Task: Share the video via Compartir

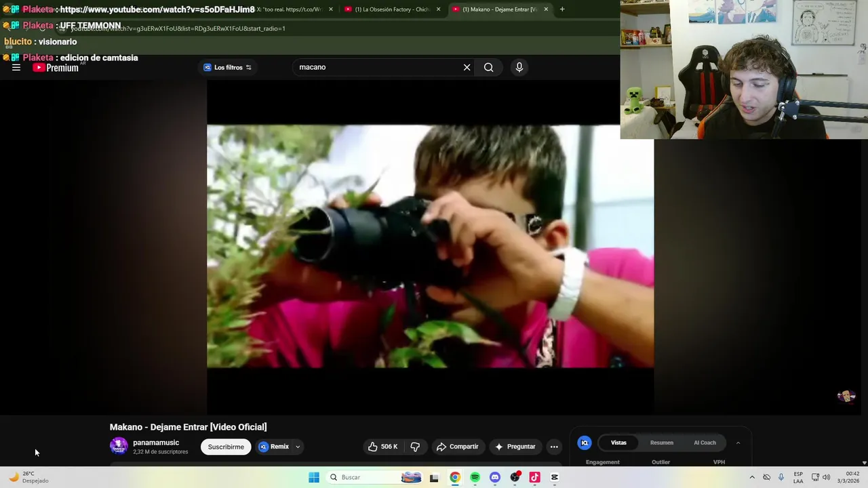Action: point(458,447)
